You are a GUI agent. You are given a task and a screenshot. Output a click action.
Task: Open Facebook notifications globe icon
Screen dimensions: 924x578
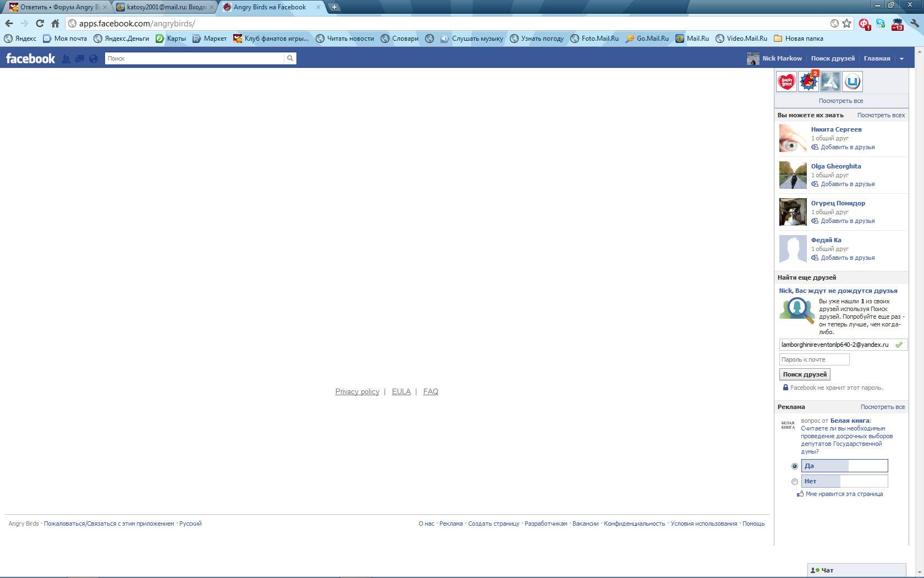(94, 59)
